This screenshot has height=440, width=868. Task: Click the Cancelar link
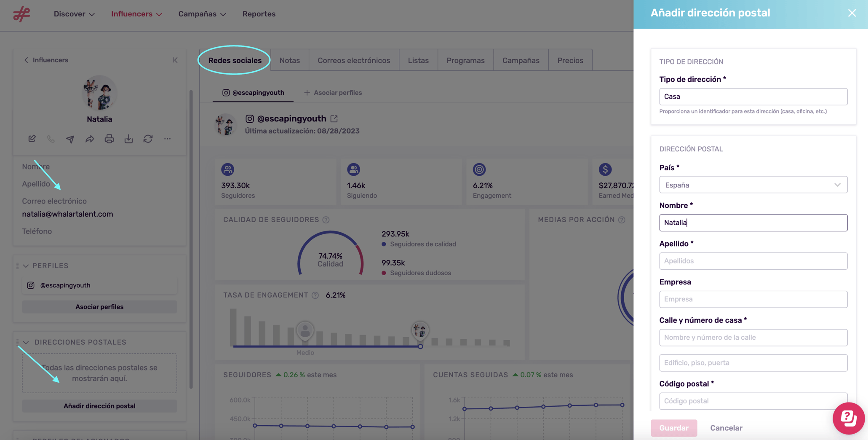point(726,428)
